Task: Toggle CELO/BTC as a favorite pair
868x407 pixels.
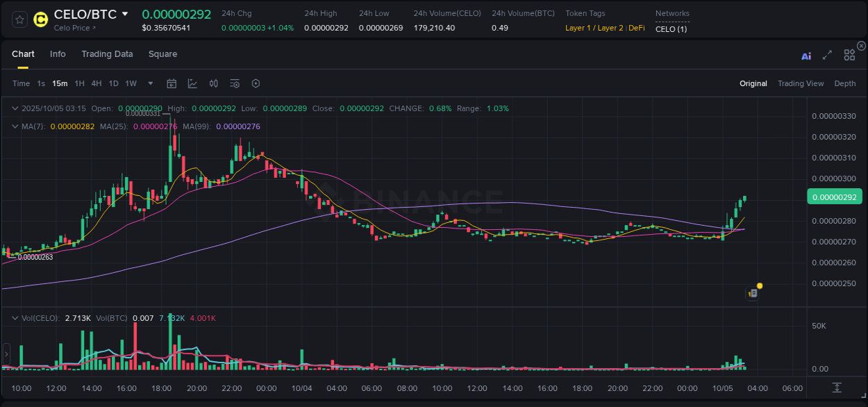Action: tap(19, 19)
